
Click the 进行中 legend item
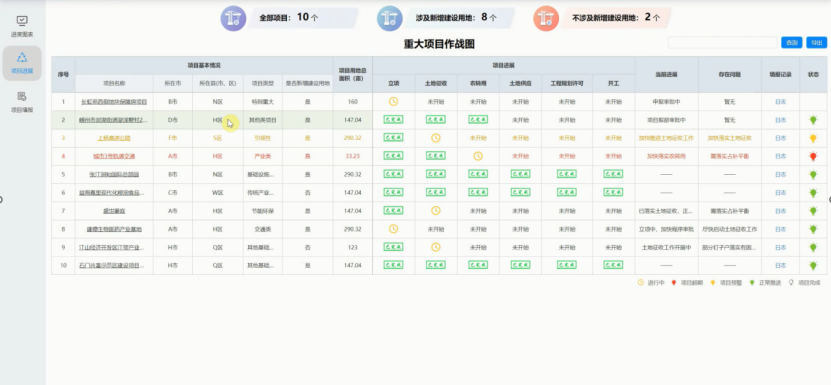[651, 283]
